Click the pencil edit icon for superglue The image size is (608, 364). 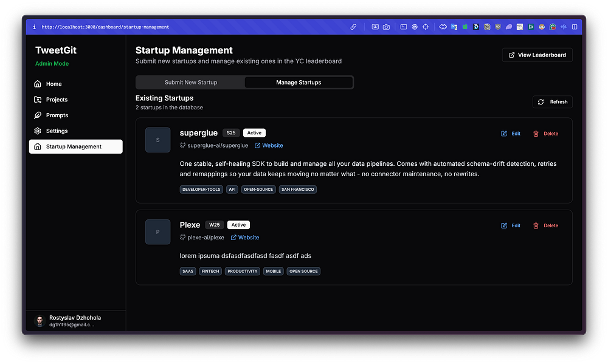(503, 133)
